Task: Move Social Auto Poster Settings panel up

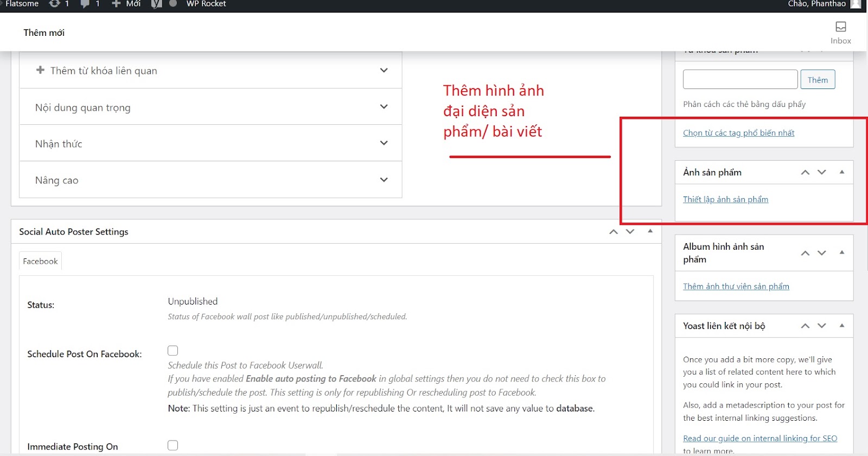Action: point(614,232)
